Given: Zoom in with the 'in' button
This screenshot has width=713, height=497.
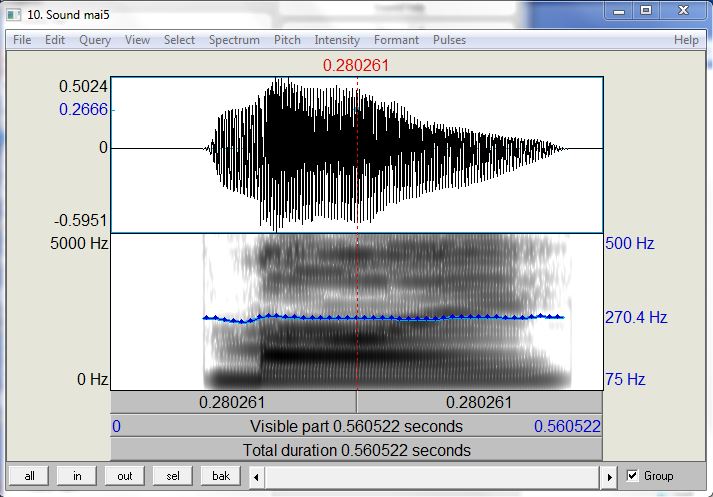Looking at the screenshot, I should coord(77,476).
